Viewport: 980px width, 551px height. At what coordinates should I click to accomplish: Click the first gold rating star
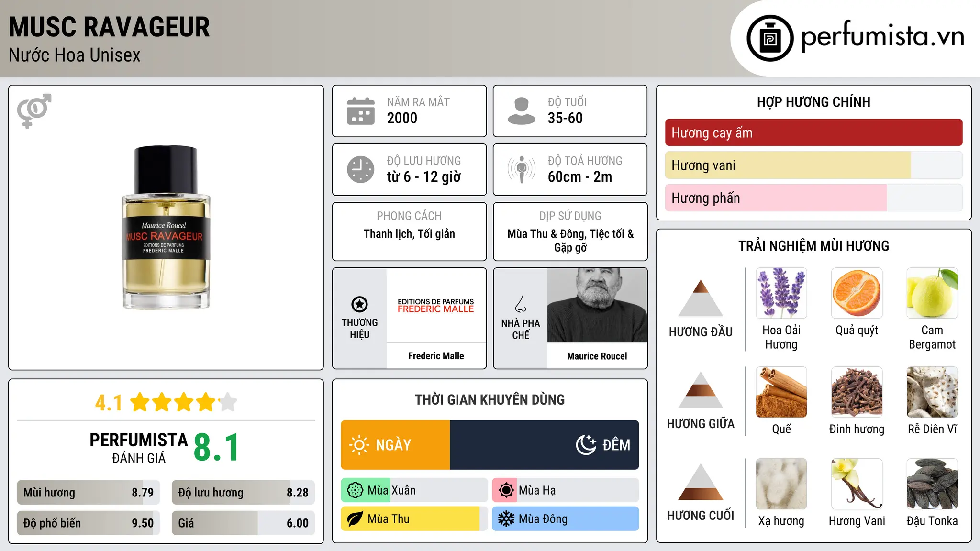pyautogui.click(x=141, y=402)
